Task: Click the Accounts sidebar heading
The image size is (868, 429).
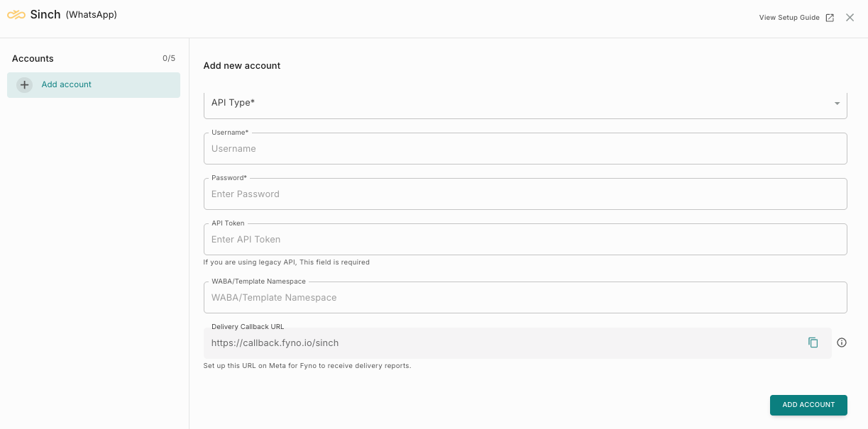Action: tap(33, 59)
